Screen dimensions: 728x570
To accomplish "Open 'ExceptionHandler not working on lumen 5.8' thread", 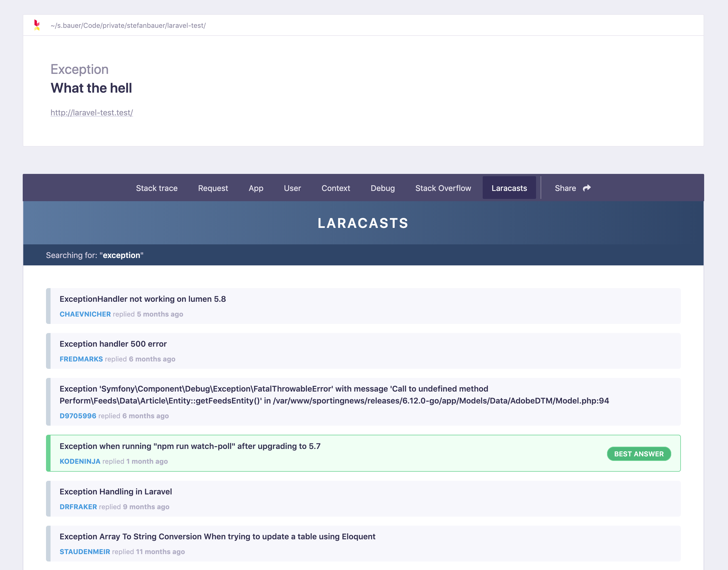I will point(143,299).
